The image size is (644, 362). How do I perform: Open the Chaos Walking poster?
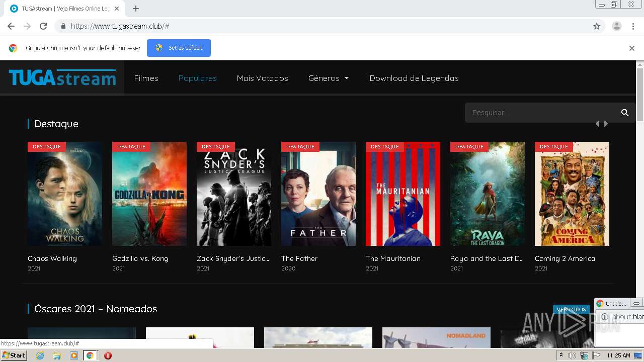click(x=65, y=194)
